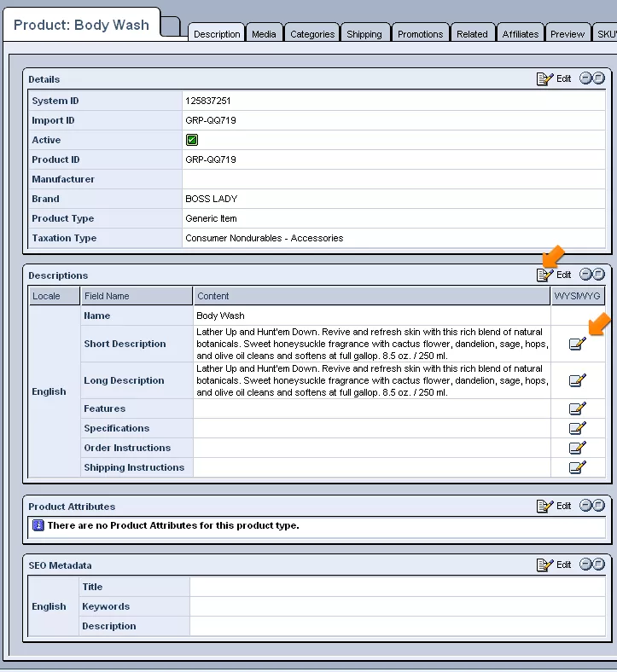Open the Categories tab

click(x=312, y=34)
